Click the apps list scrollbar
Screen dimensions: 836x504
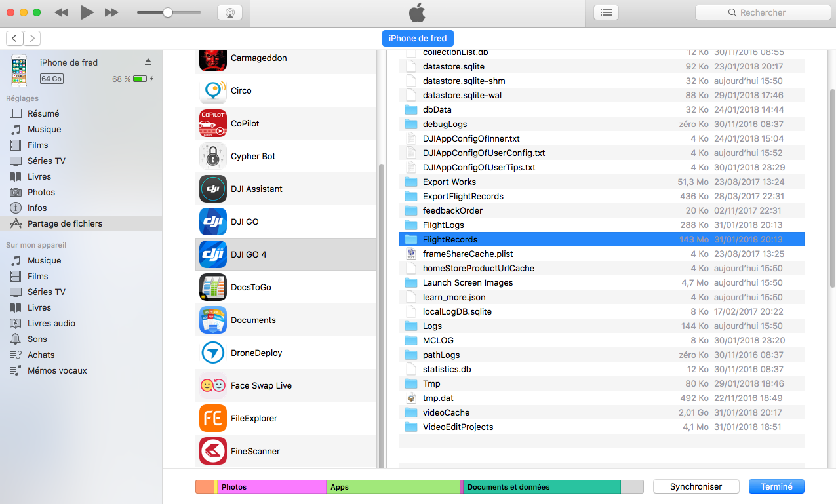coord(381,315)
